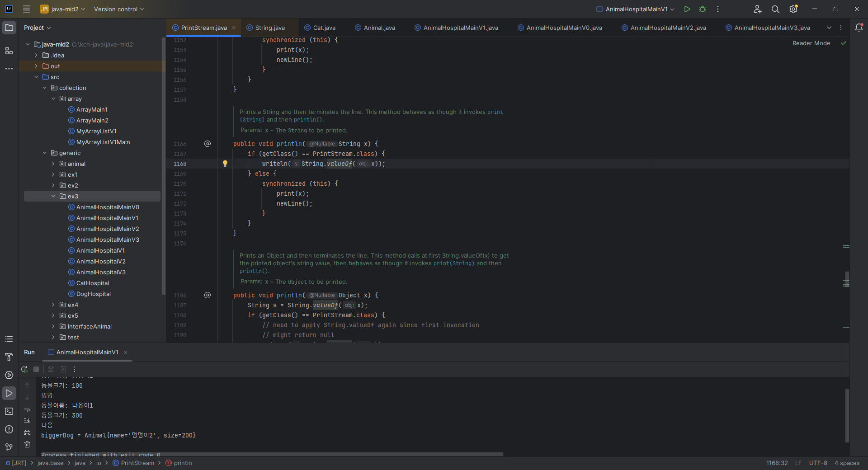Click the println breadcrumb
868x470 pixels.
[x=179, y=463]
